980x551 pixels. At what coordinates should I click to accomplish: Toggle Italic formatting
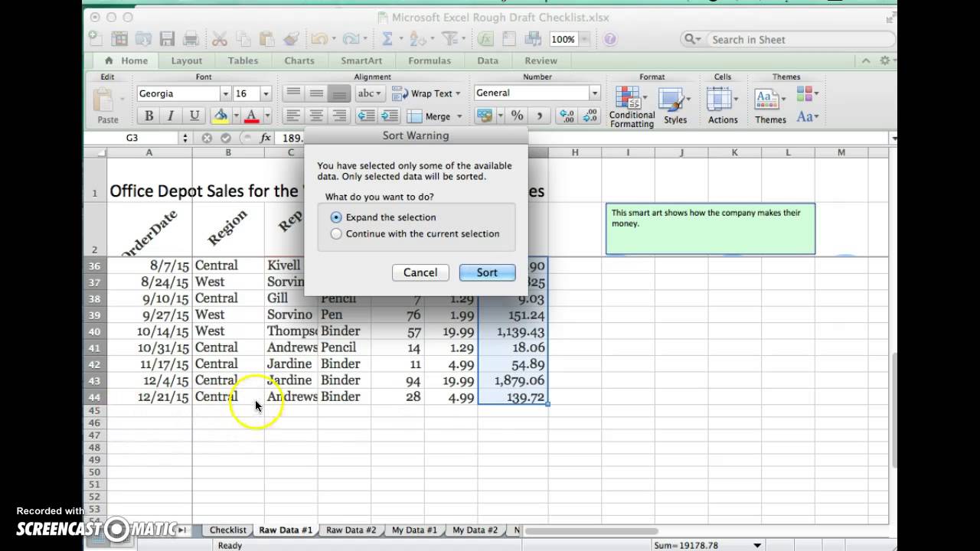click(171, 116)
